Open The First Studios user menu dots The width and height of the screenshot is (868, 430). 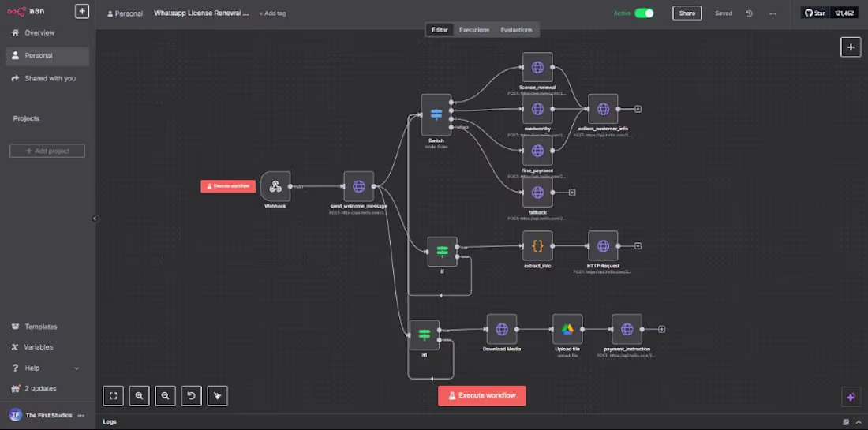[x=81, y=415]
